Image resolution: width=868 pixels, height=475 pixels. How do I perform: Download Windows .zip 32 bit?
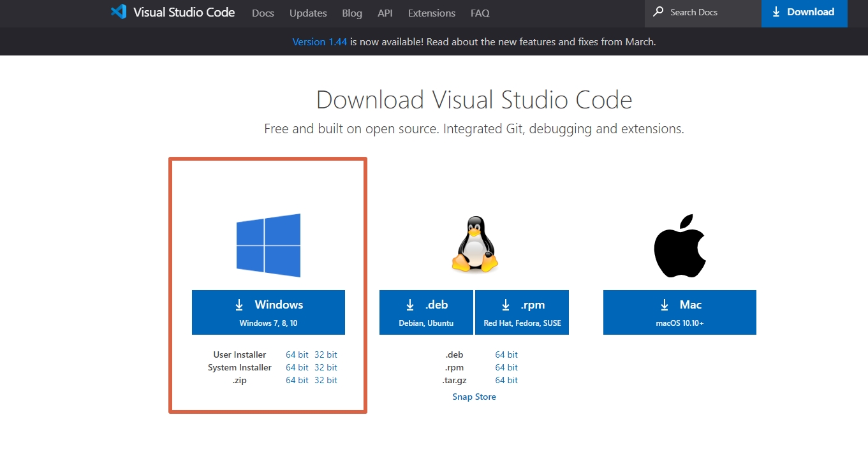point(326,380)
